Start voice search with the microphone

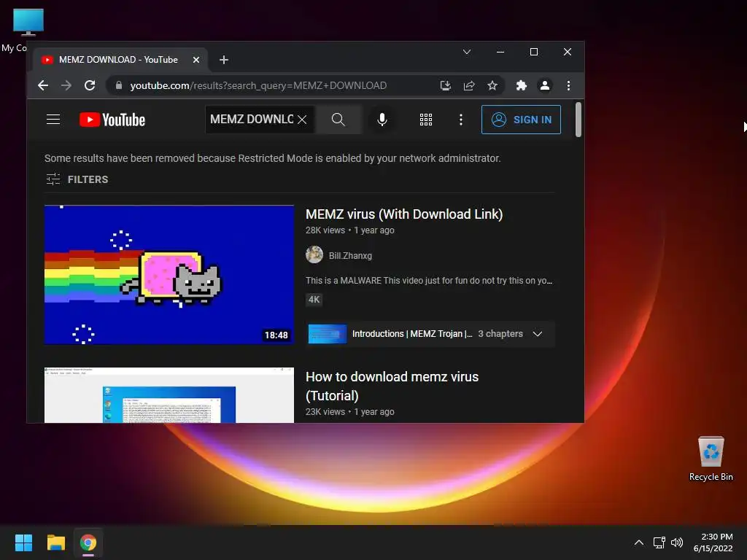pos(382,120)
